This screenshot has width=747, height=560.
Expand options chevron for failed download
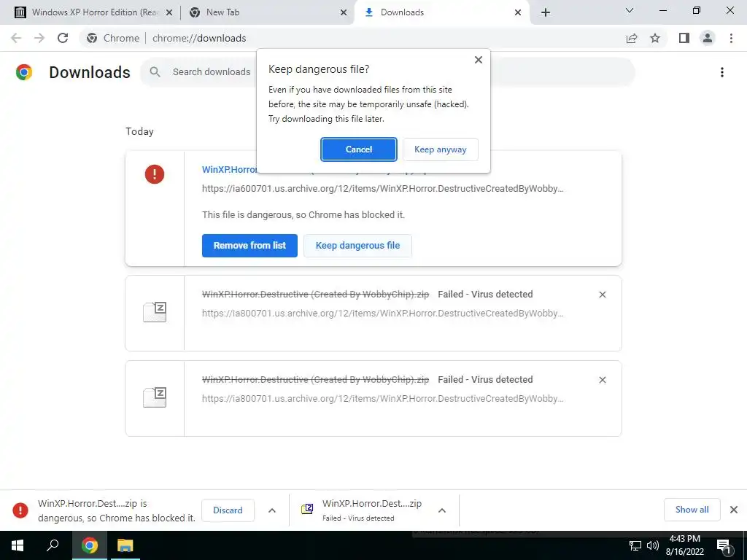(442, 510)
